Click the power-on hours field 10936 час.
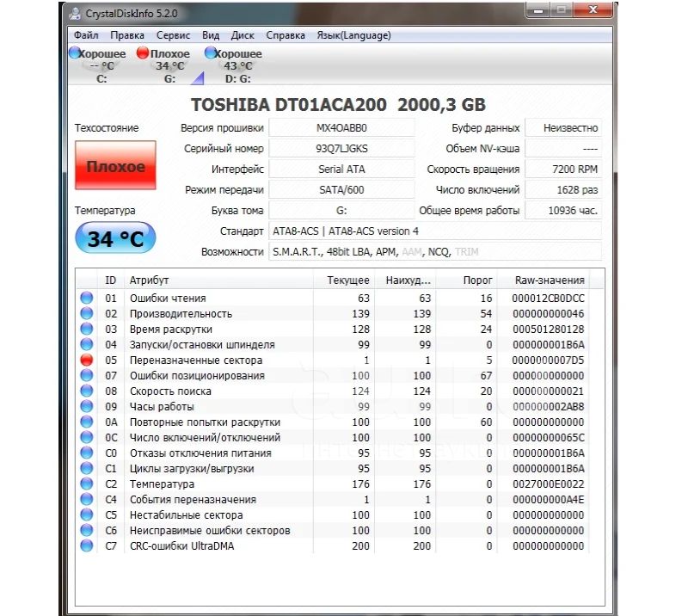 tap(563, 210)
